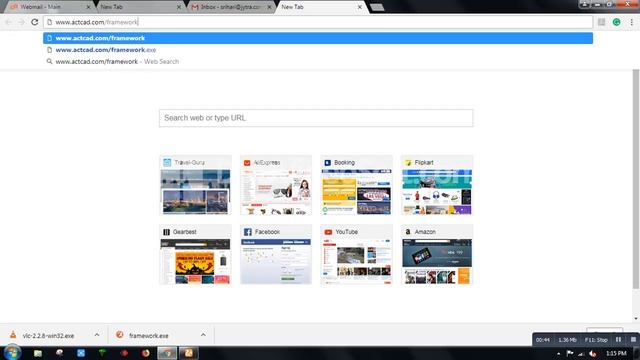Close the Gmail Inbox tab
This screenshot has height=360, width=640.
click(x=269, y=7)
